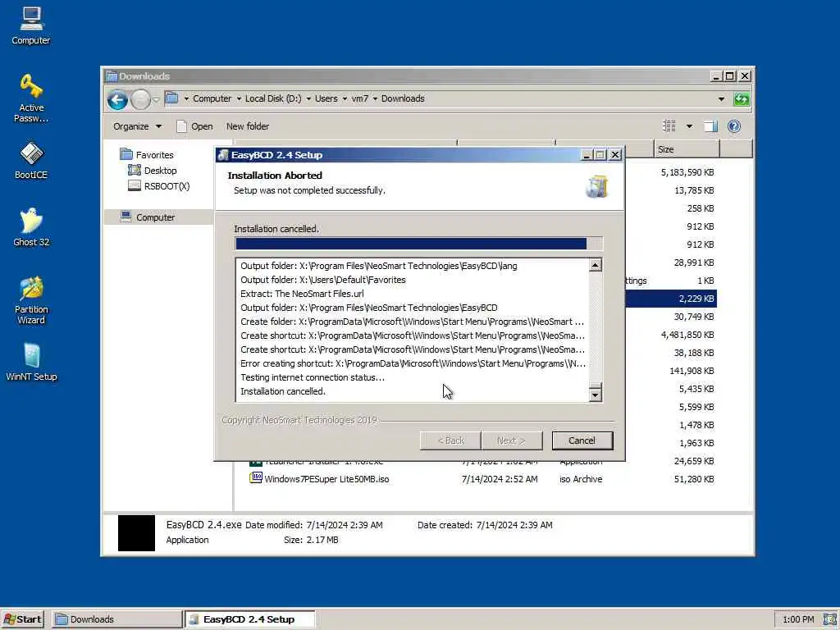Click the Windows7PESuper Lite50MB.iso file icon
The image size is (840, 630).
click(x=256, y=478)
